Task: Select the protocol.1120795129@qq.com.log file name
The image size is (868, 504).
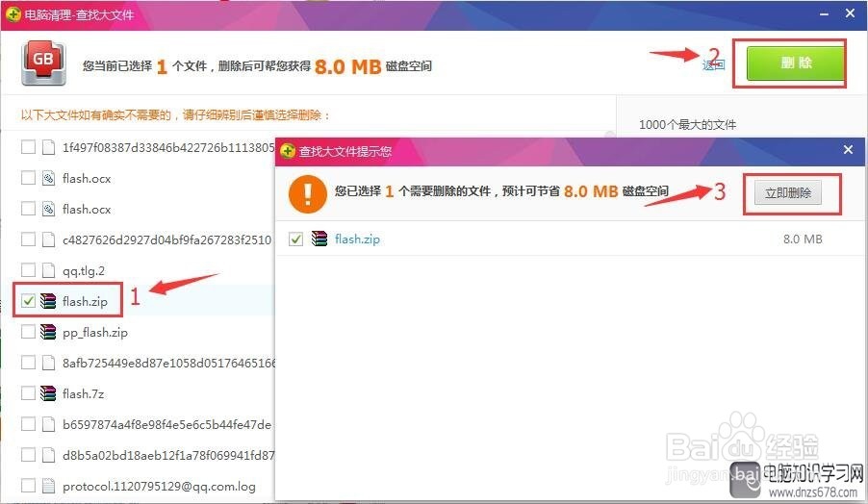Action: [159, 487]
